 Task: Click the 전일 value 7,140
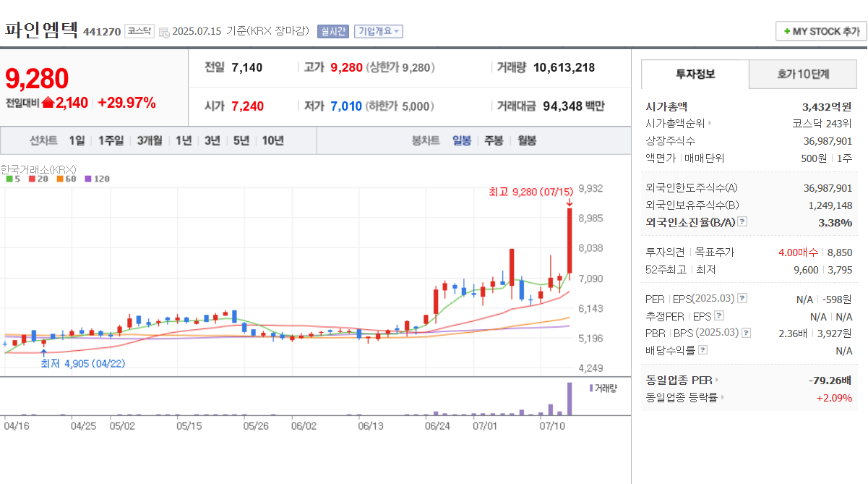click(247, 67)
